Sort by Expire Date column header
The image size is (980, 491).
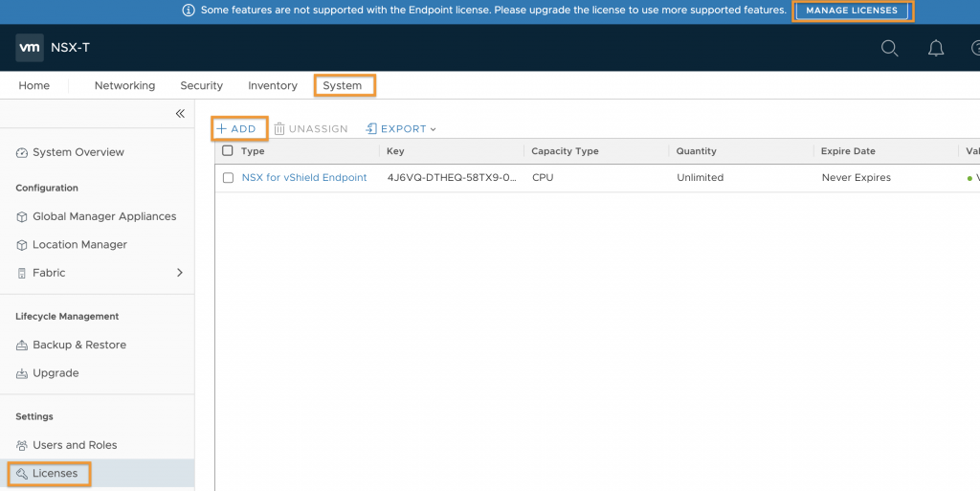click(x=848, y=151)
